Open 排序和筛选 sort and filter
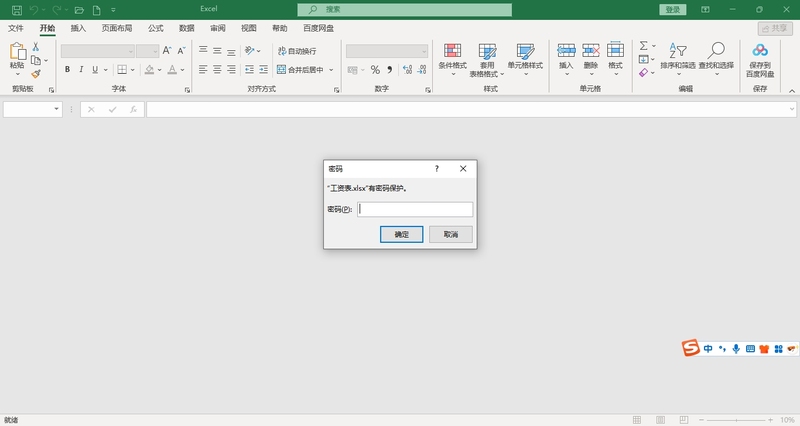This screenshot has height=426, width=800. (x=678, y=60)
